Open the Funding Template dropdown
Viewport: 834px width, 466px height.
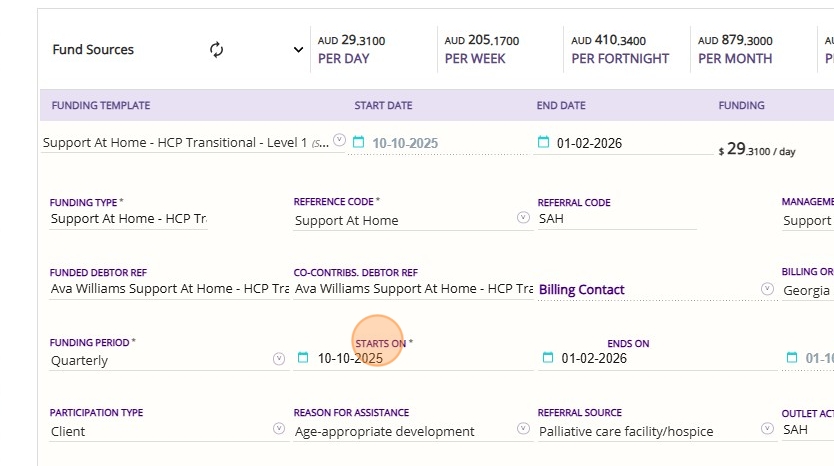click(x=339, y=140)
